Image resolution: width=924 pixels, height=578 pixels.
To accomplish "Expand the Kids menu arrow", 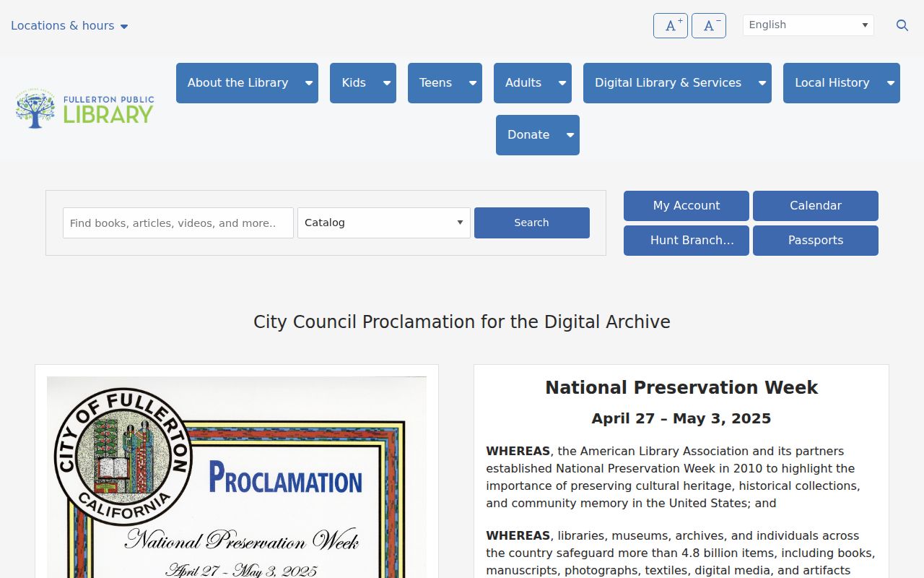I will (x=387, y=83).
